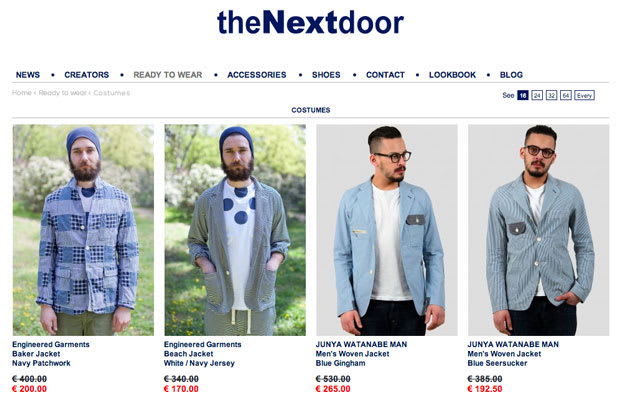Open the SHOES section
The image size is (620, 400).
coord(326,75)
